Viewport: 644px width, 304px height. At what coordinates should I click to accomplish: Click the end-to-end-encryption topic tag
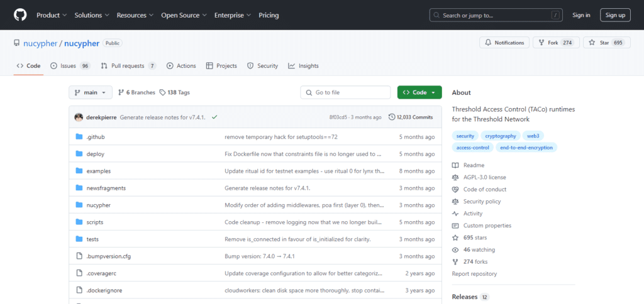[526, 147]
